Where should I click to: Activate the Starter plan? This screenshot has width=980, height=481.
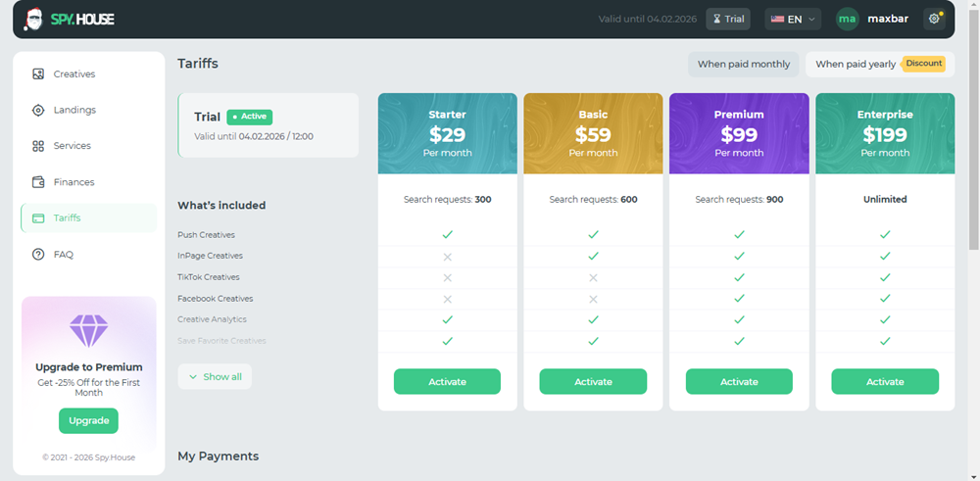pos(447,382)
